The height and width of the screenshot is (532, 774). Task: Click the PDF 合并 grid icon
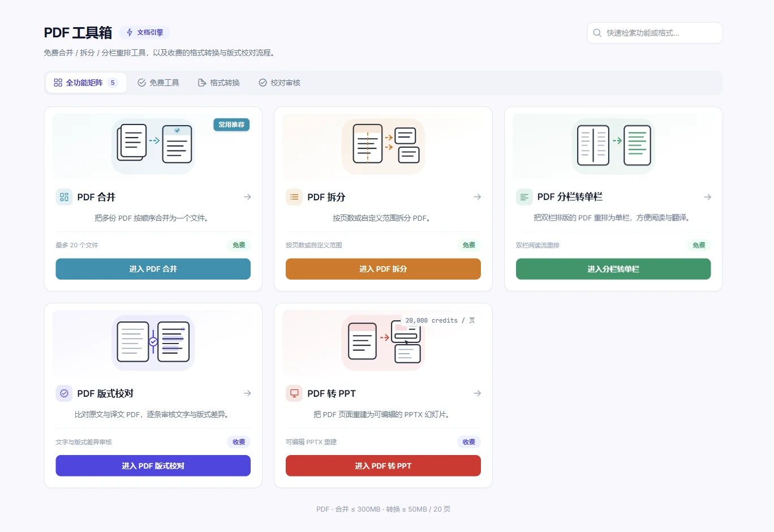coord(64,197)
